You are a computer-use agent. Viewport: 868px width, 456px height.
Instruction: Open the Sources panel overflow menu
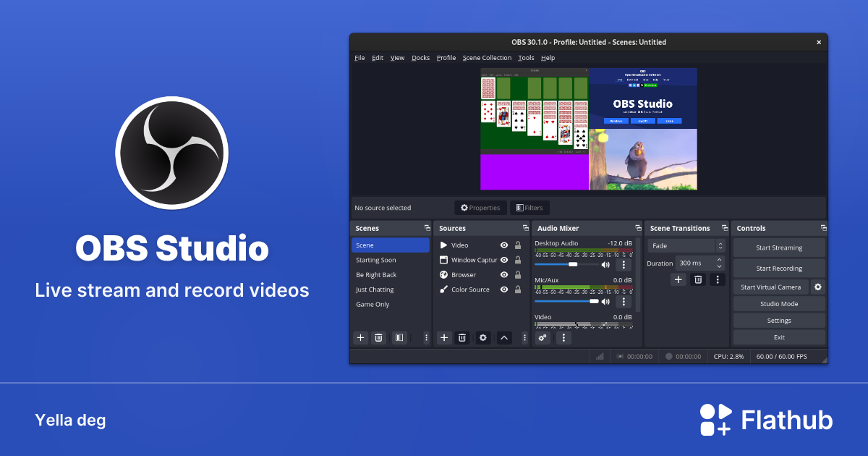(524, 337)
